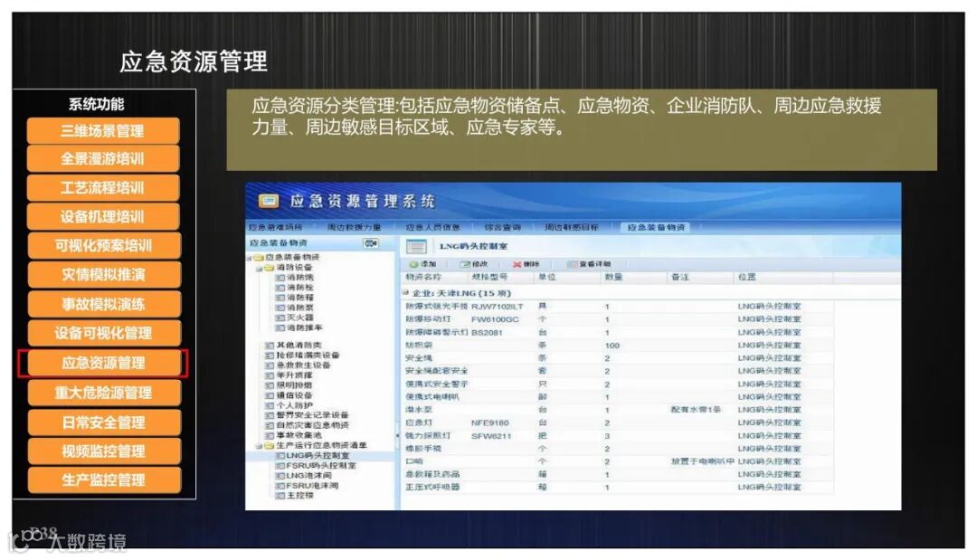The width and height of the screenshot is (977, 560).
Task: Select the 生产监控管理 button
Action: (103, 480)
